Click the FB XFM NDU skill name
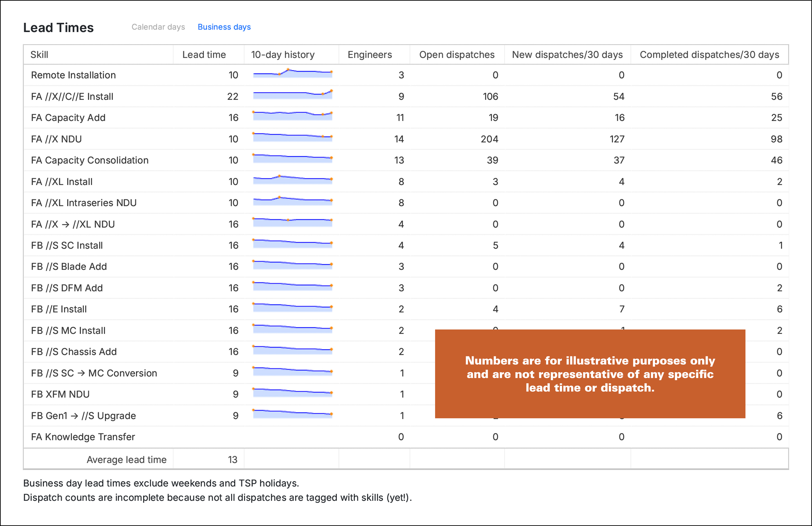The height and width of the screenshot is (526, 812). pos(60,394)
